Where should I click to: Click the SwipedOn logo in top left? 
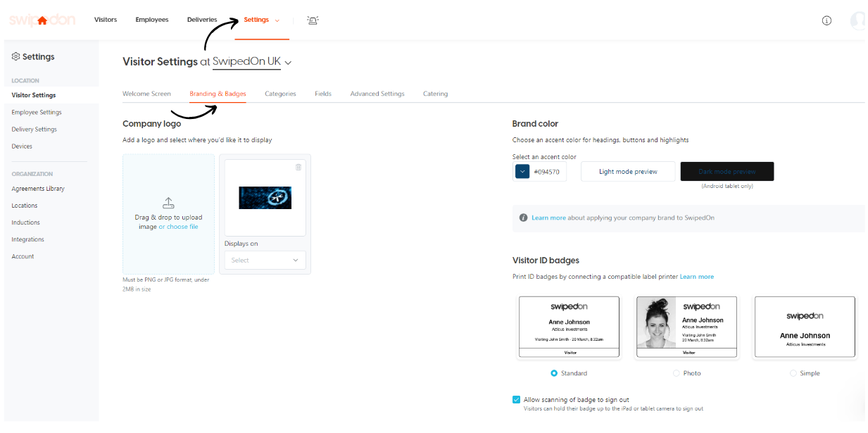[41, 19]
